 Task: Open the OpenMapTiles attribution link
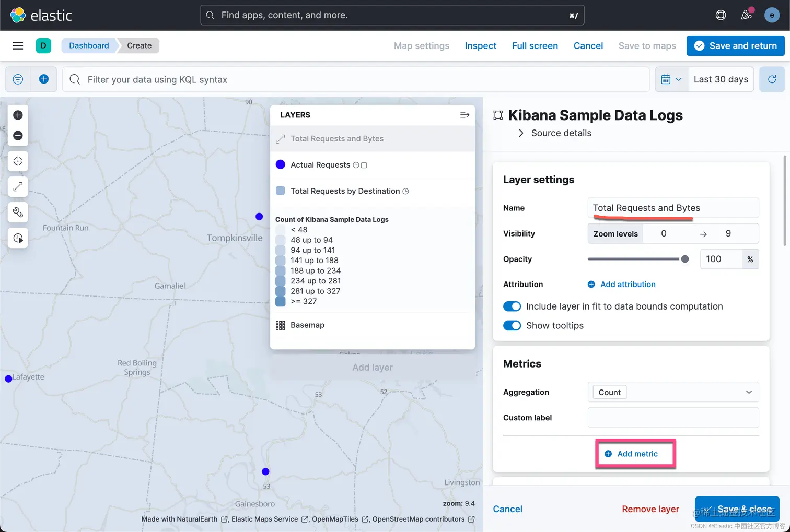click(340, 519)
